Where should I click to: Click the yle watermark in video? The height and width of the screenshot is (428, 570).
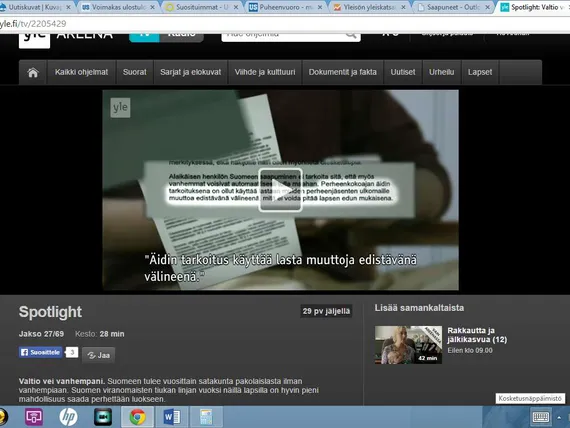pos(120,107)
